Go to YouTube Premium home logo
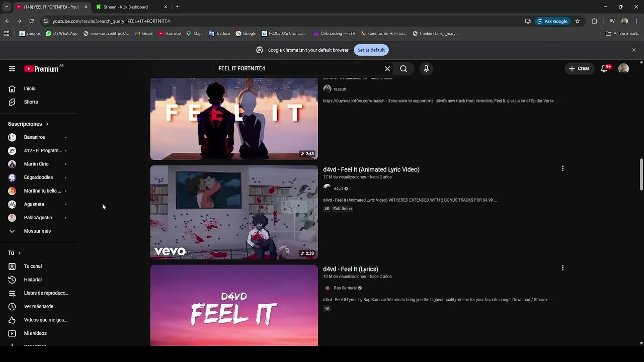Screen dimensions: 644x362 tap(42, 69)
